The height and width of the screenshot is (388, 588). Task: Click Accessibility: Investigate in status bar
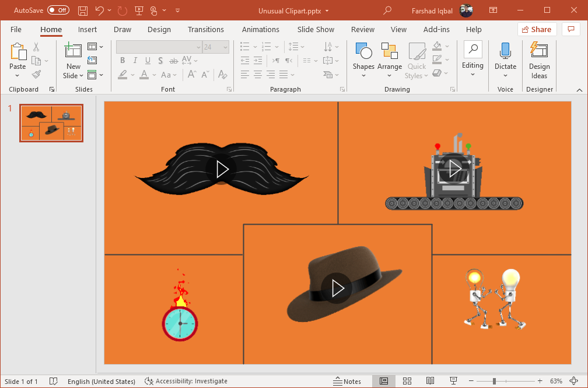pos(186,381)
